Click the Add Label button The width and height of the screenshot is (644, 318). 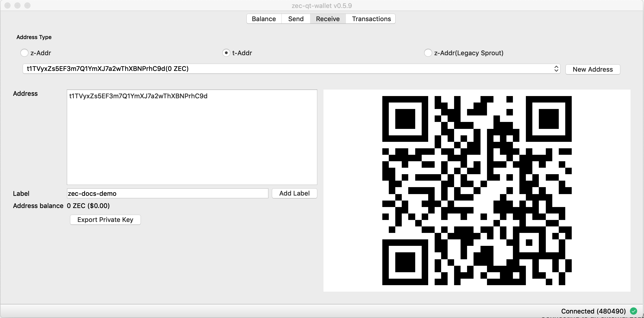tap(295, 193)
